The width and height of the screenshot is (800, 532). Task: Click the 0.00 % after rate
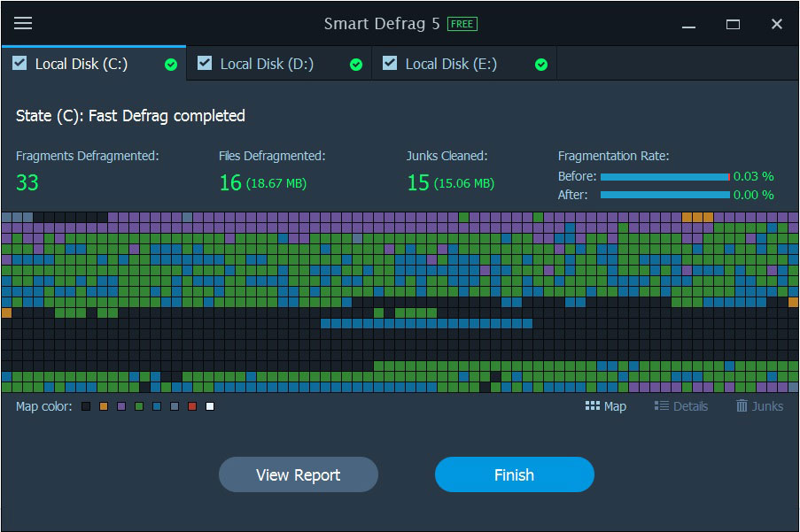[754, 195]
